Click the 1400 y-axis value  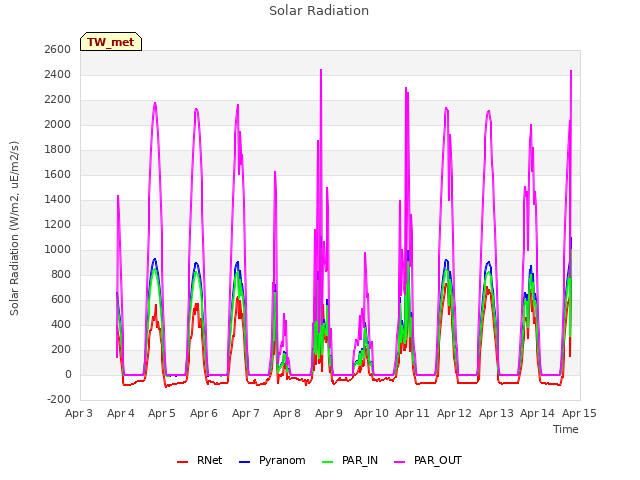pyautogui.click(x=58, y=200)
